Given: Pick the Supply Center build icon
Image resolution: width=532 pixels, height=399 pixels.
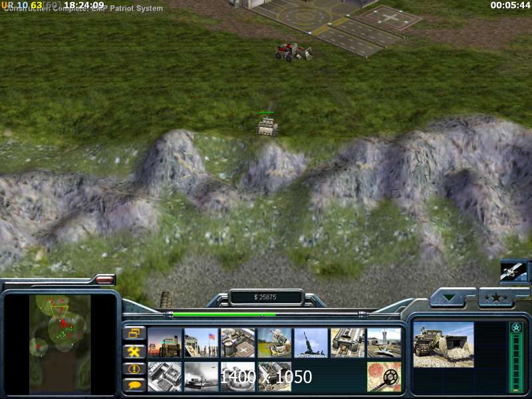Looking at the screenshot, I should pyautogui.click(x=238, y=342).
